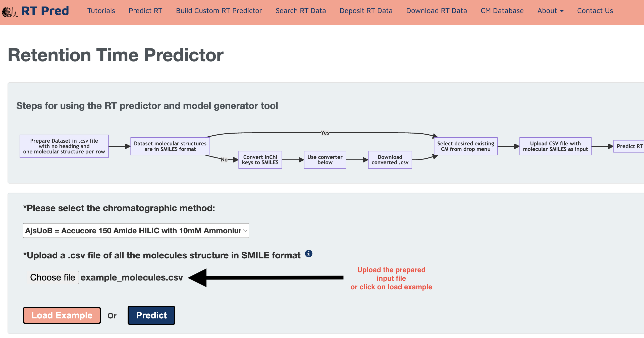This screenshot has height=338, width=644.
Task: Click the 'Prepare Dataset in .csv file' box
Action: click(x=64, y=146)
